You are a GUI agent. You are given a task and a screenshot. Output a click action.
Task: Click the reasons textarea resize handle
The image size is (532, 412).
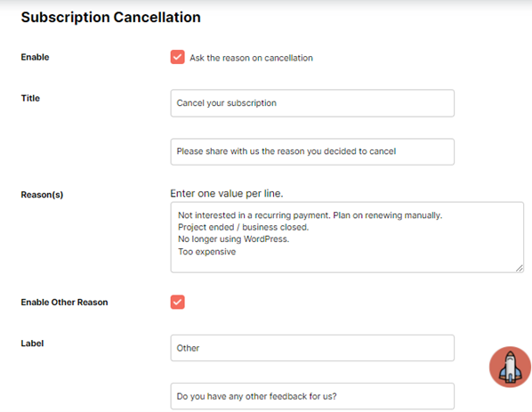pyautogui.click(x=520, y=268)
